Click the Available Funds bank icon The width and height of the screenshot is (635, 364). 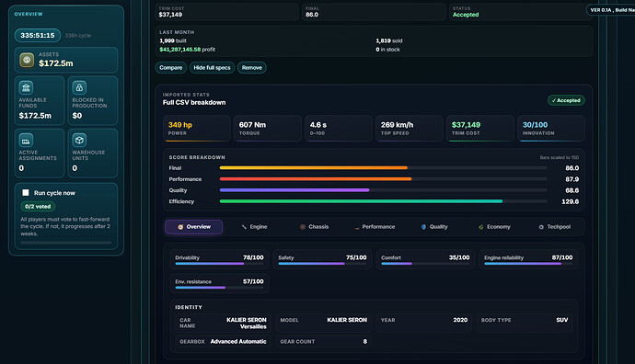pos(26,87)
